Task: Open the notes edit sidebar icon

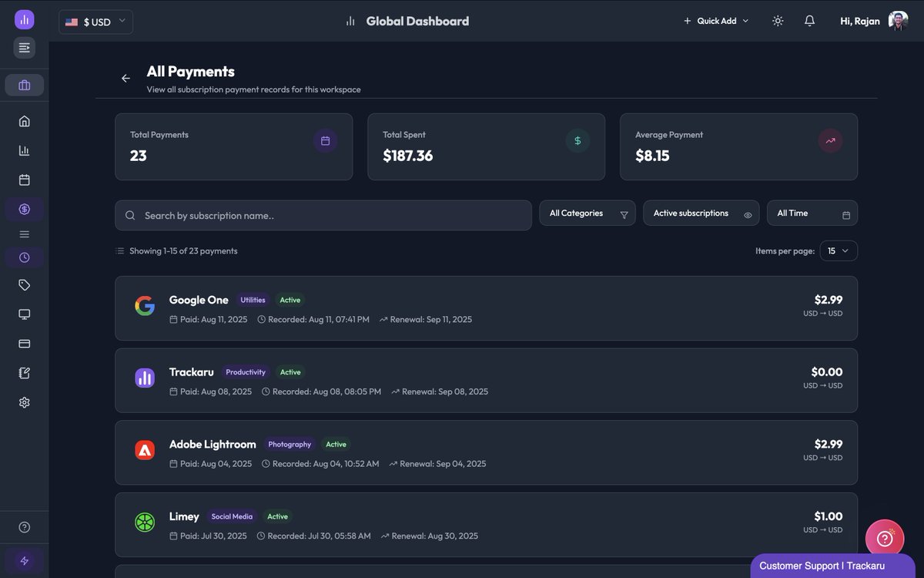Action: (x=24, y=373)
